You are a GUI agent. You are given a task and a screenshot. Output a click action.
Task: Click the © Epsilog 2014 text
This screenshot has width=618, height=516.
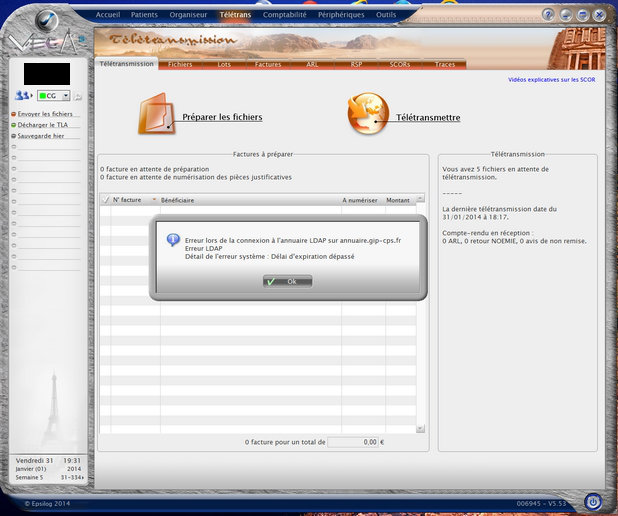click(47, 503)
